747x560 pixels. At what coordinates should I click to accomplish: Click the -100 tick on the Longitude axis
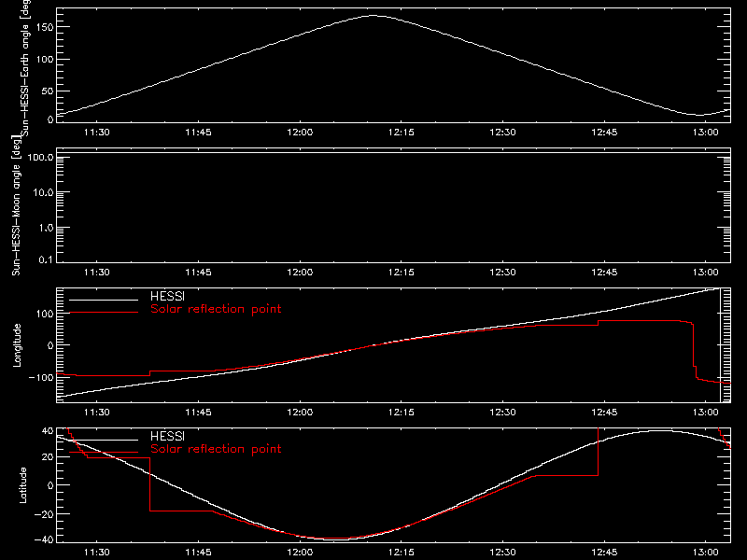pyautogui.click(x=41, y=377)
